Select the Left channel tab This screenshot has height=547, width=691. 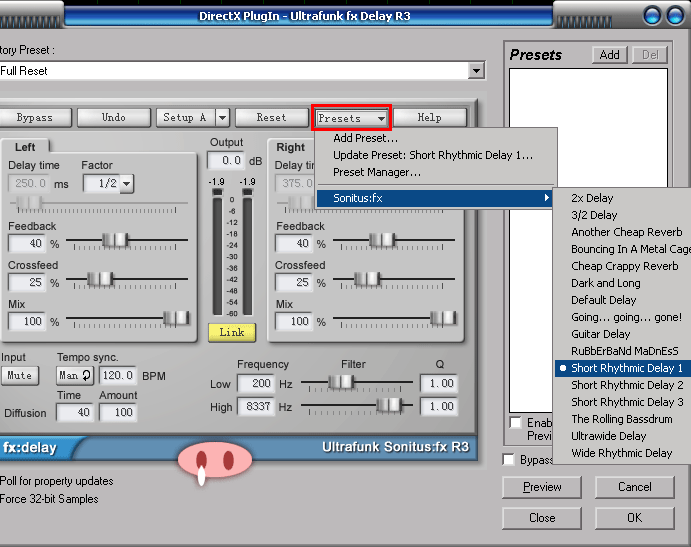[x=25, y=147]
